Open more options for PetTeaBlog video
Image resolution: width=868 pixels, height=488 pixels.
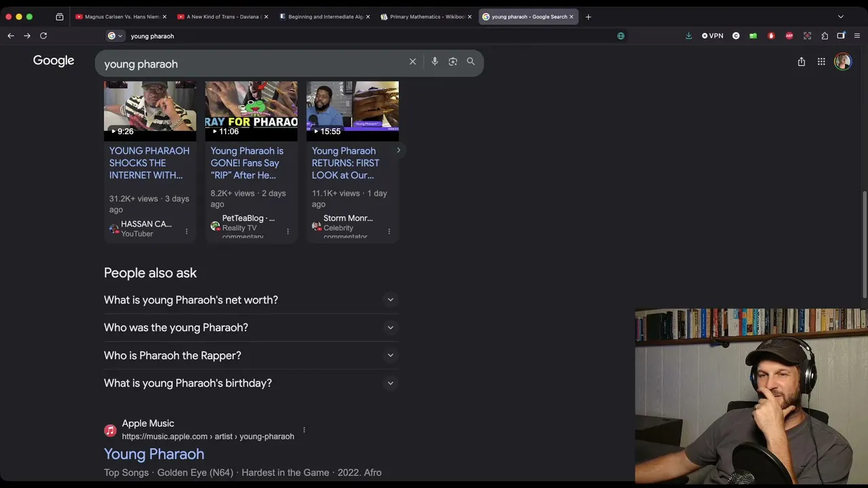pyautogui.click(x=288, y=232)
